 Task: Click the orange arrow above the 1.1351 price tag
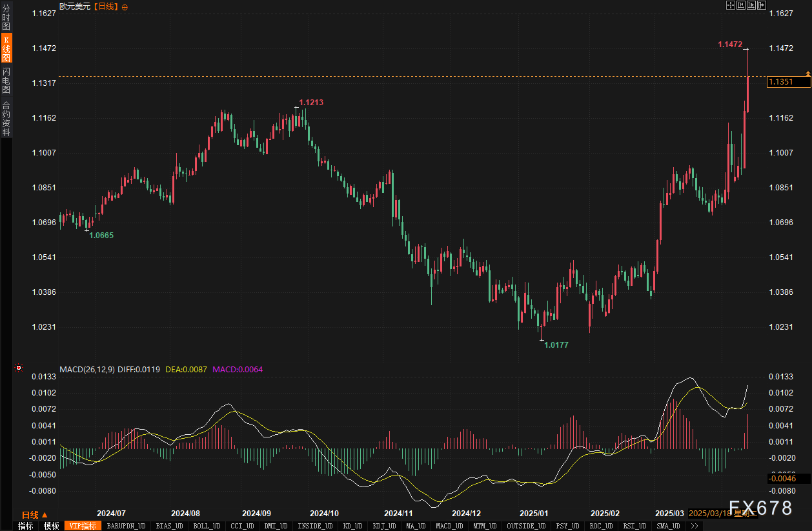[807, 73]
